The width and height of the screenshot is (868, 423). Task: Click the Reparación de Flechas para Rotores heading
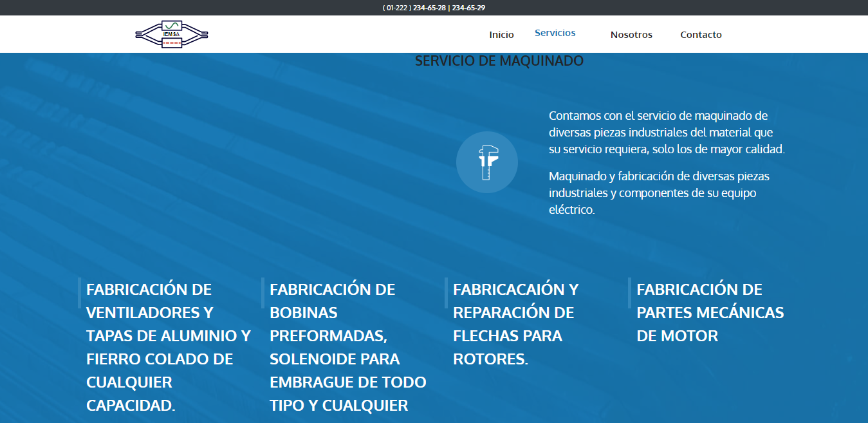[x=515, y=324]
